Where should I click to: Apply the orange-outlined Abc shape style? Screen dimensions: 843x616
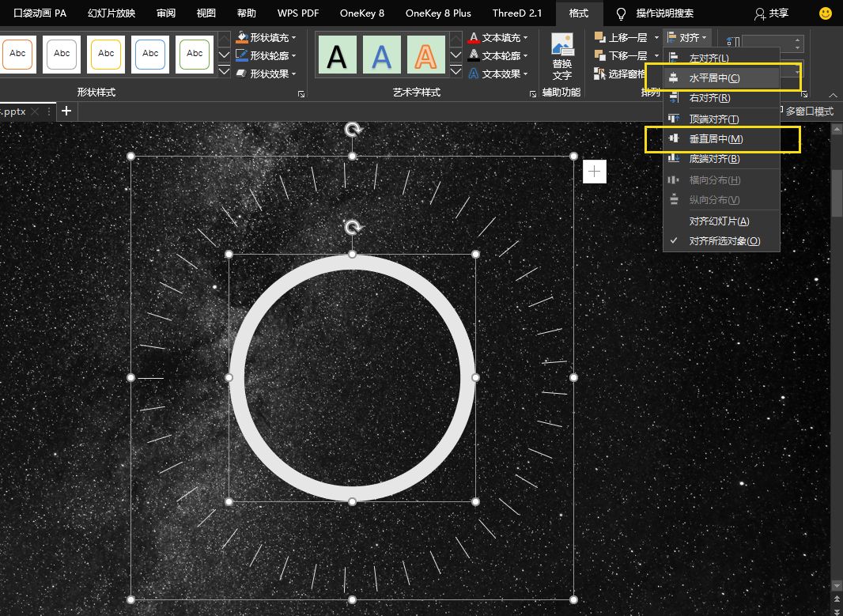pos(17,55)
